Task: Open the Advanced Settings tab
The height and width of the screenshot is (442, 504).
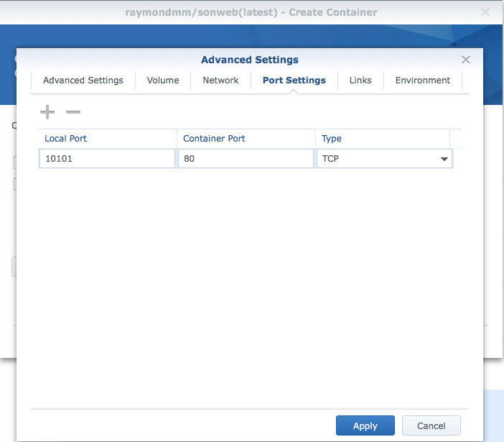Action: [83, 80]
